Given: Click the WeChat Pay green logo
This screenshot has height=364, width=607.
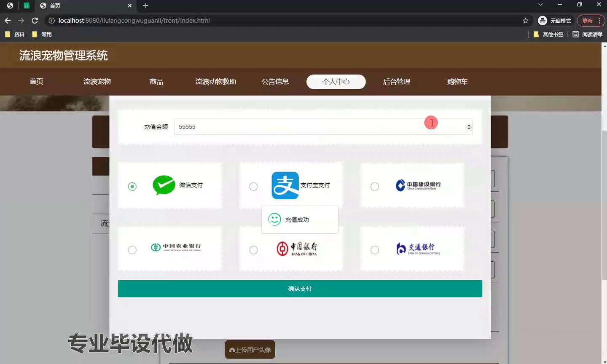Looking at the screenshot, I should coord(164,185).
